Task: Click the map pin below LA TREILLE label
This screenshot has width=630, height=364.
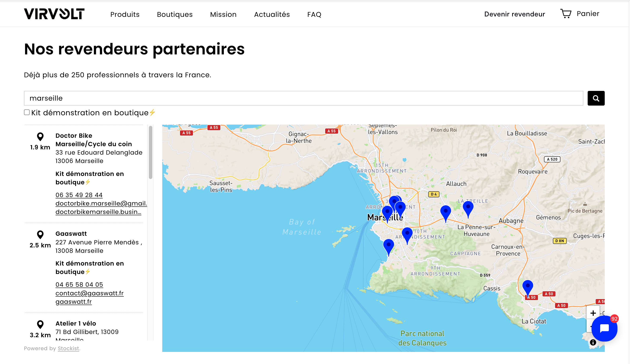Action: [x=468, y=210]
